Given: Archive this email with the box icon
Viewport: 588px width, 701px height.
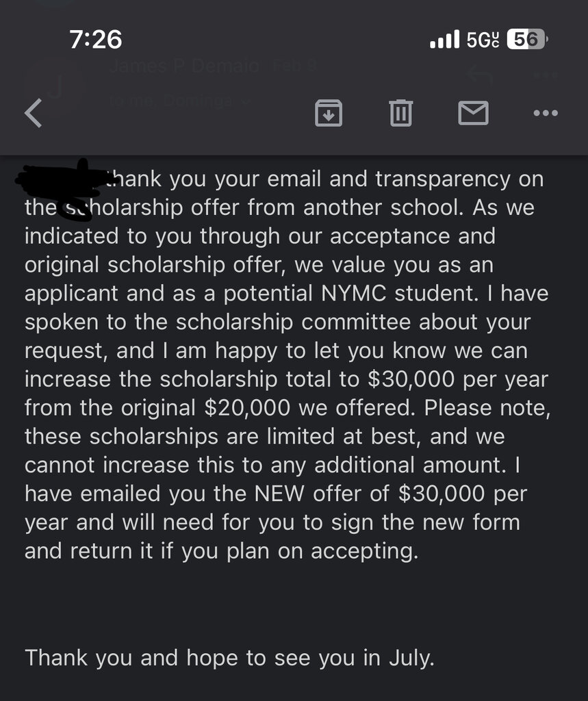Looking at the screenshot, I should tap(329, 113).
